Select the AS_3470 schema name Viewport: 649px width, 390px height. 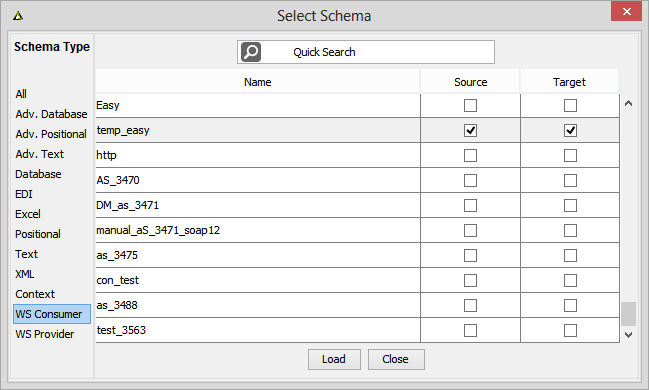click(x=118, y=181)
